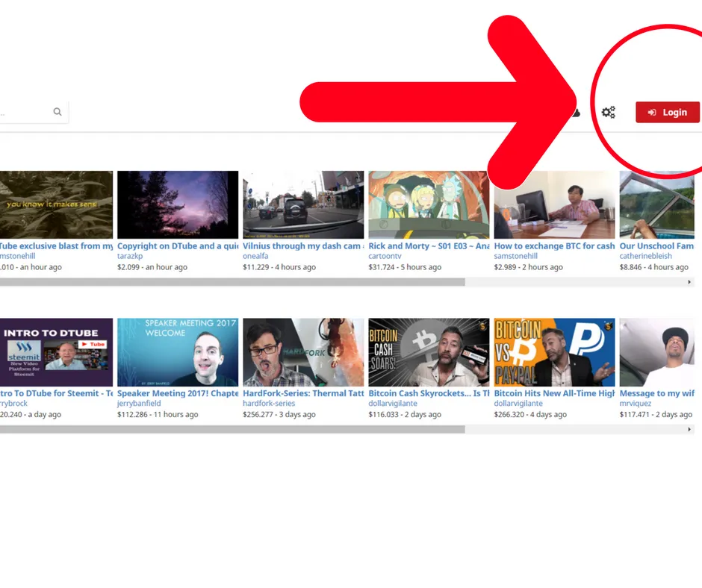
Task: Click '$31.724 - 5 hours ago' text
Action: click(x=405, y=267)
